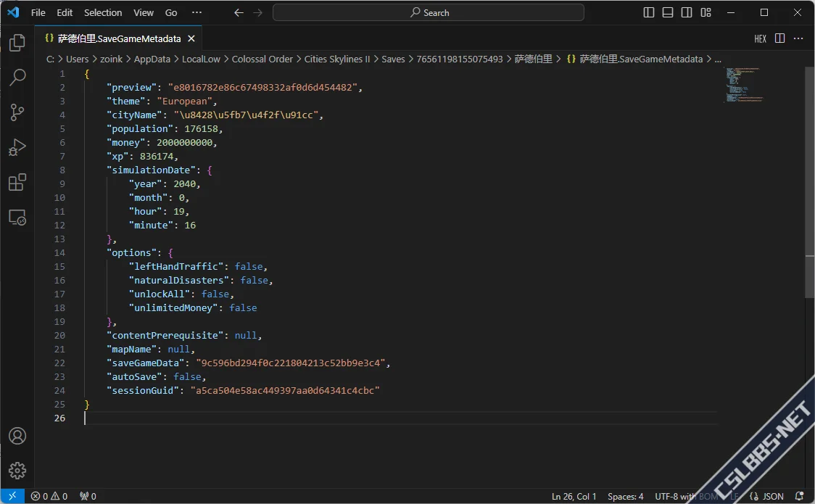This screenshot has width=815, height=504.
Task: Click the Search command center box
Action: pyautogui.click(x=429, y=12)
